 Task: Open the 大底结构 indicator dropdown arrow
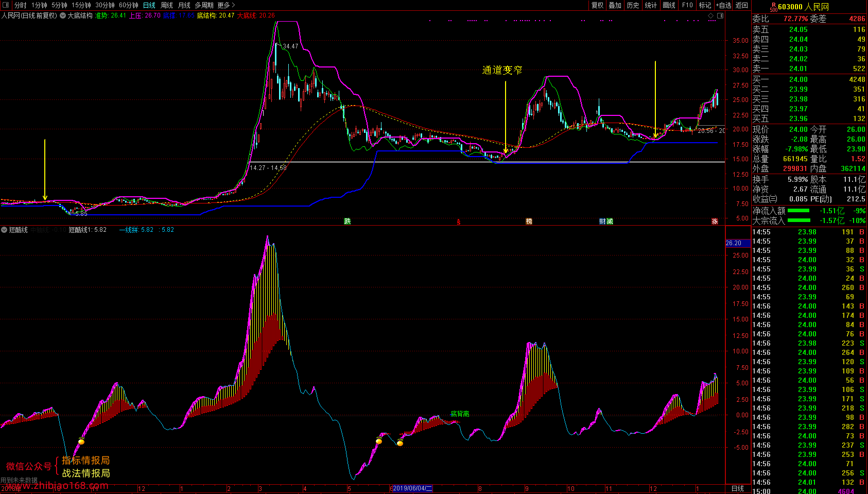tap(63, 15)
